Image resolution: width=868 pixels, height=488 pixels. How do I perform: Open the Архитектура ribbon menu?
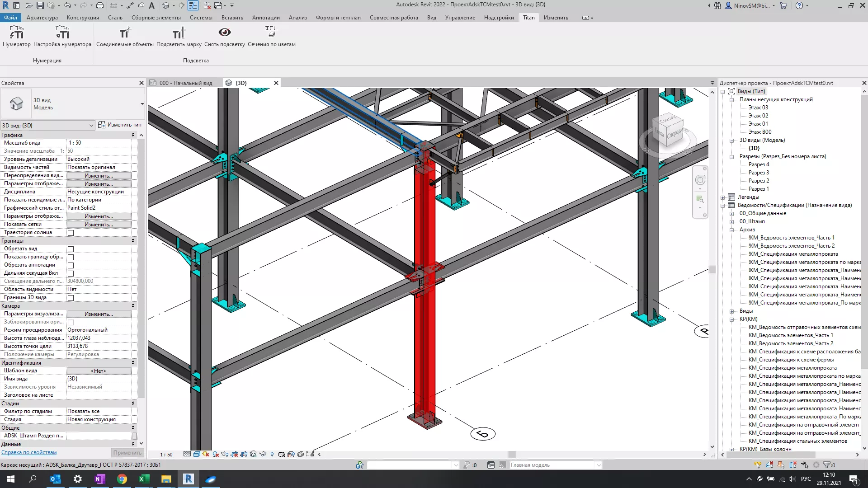click(x=42, y=17)
